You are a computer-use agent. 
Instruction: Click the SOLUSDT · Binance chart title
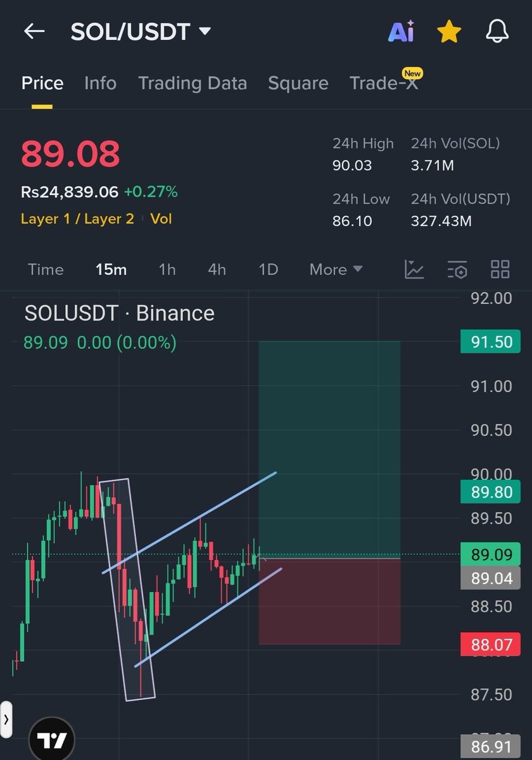pyautogui.click(x=119, y=313)
